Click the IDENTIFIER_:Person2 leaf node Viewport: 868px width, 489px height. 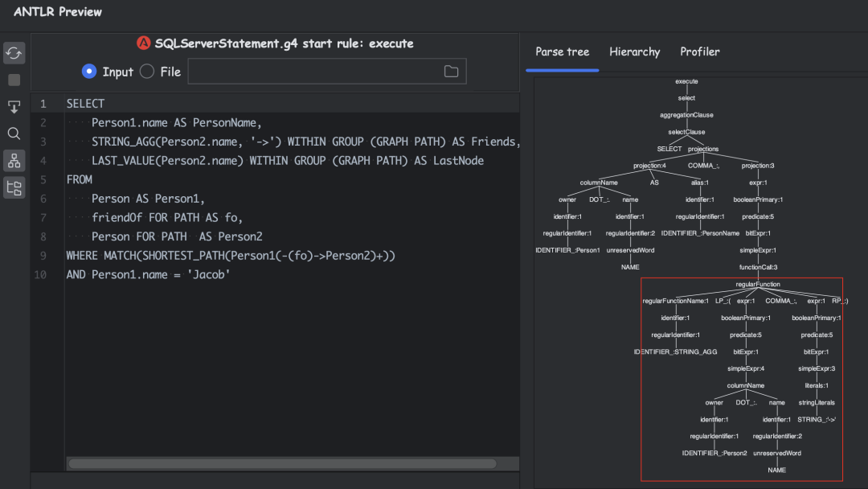(x=714, y=453)
